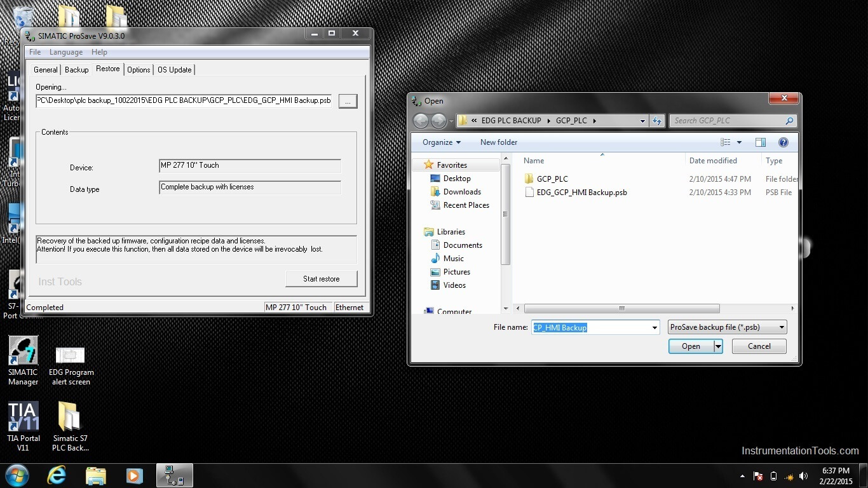Click the volume icon in system tray

click(x=805, y=476)
